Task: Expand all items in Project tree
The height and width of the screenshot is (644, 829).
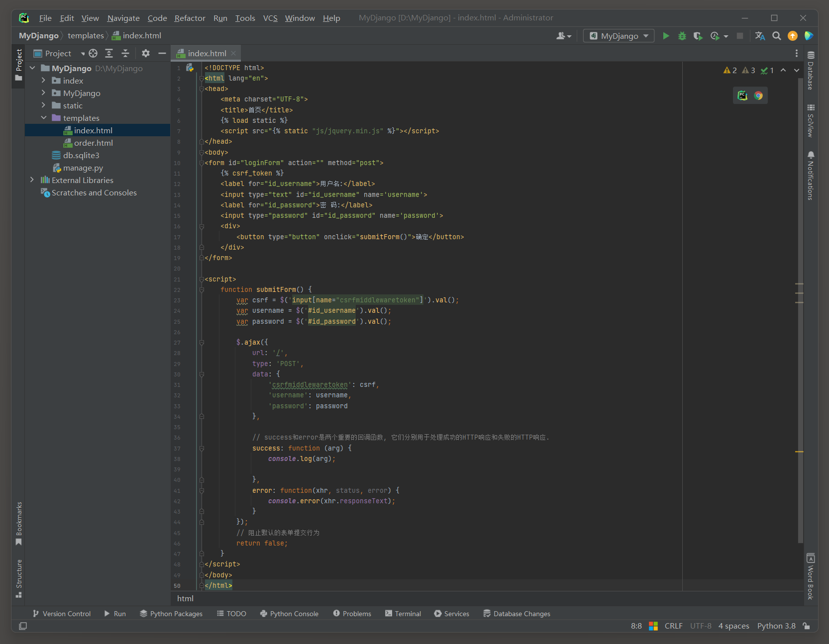Action: coord(109,53)
